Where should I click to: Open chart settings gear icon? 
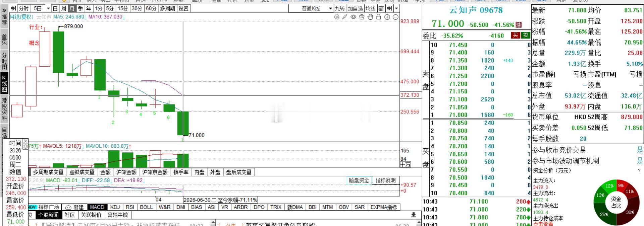pyautogui.click(x=336, y=17)
